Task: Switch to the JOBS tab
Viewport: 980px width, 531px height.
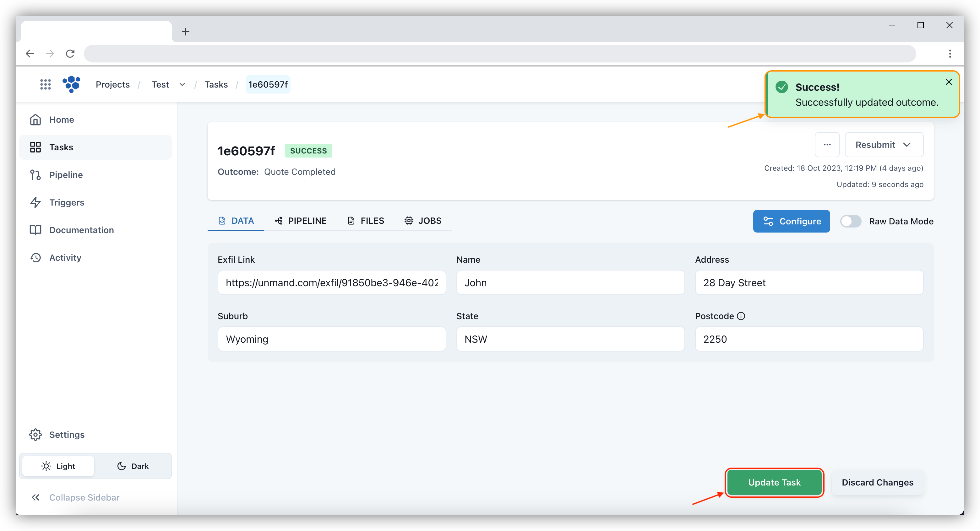Action: pyautogui.click(x=423, y=220)
